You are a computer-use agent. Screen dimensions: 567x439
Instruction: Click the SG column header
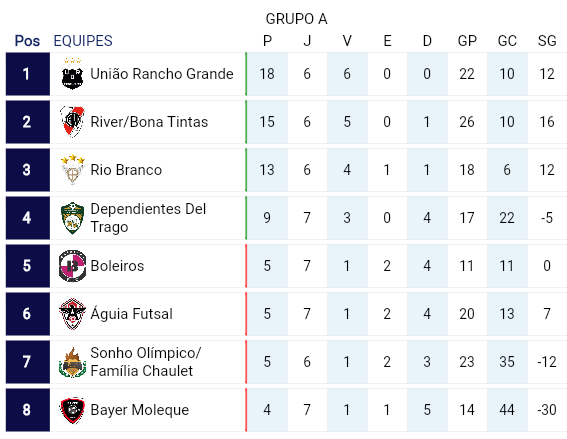click(x=547, y=41)
